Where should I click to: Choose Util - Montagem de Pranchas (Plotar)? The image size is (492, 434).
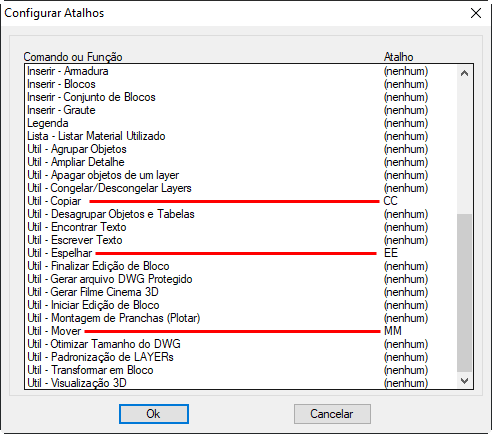click(x=241, y=318)
